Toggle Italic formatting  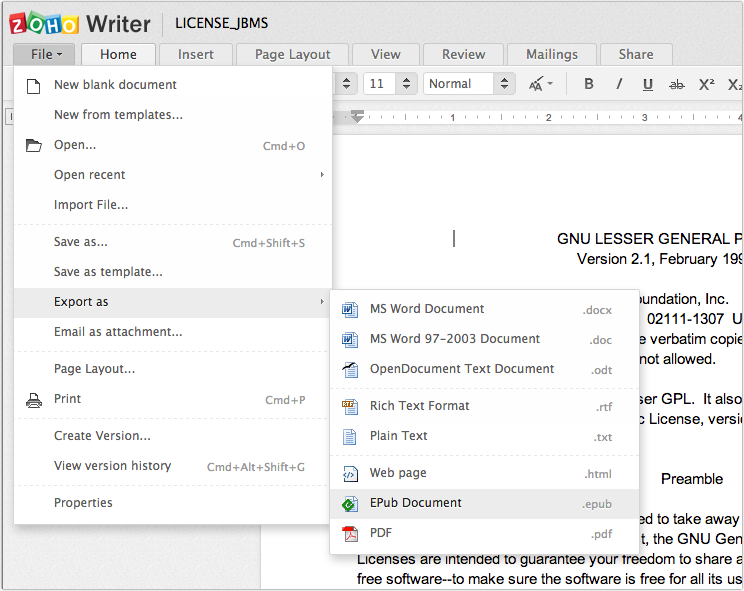pyautogui.click(x=619, y=84)
